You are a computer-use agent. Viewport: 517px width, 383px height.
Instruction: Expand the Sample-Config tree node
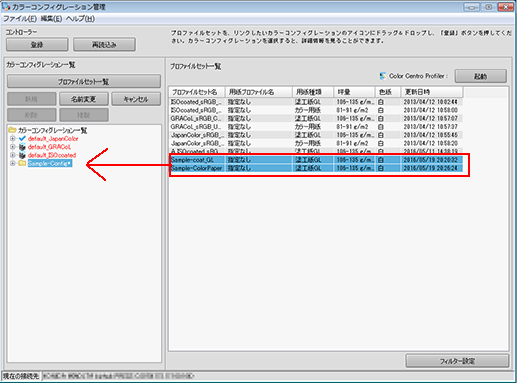click(13, 163)
